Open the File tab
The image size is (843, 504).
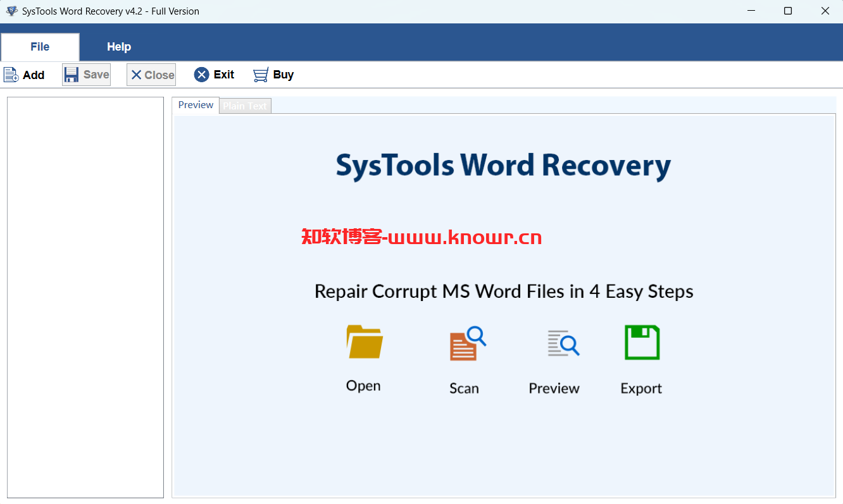tap(40, 47)
